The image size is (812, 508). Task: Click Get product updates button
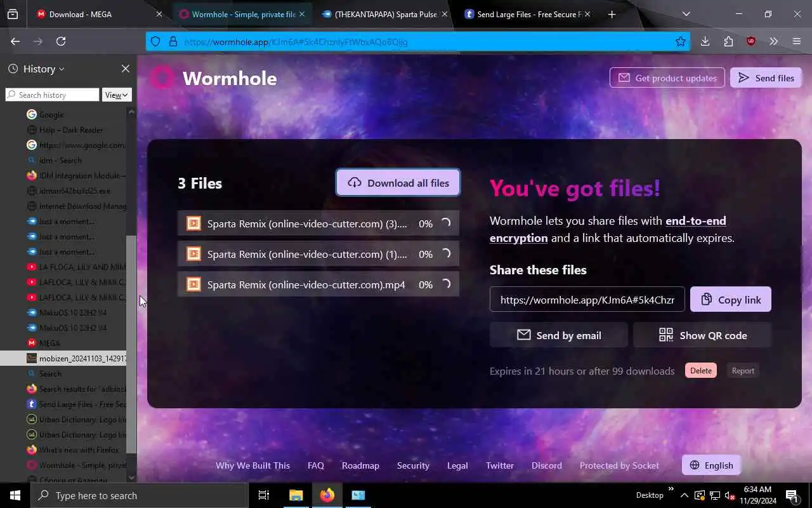(667, 78)
